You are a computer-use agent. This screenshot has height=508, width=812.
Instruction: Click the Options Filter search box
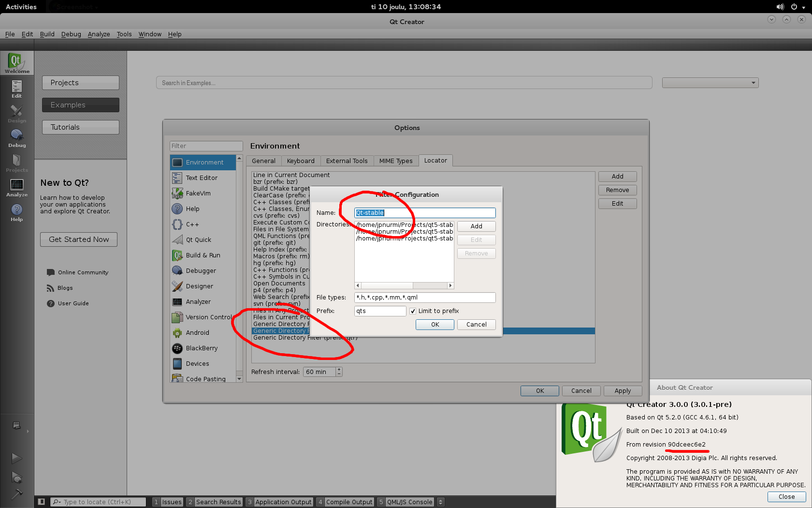click(x=206, y=146)
